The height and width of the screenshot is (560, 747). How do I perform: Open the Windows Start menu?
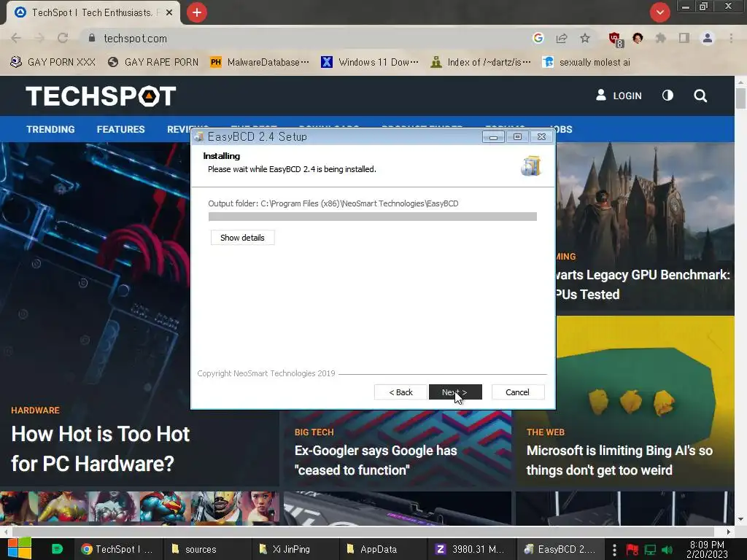point(20,548)
